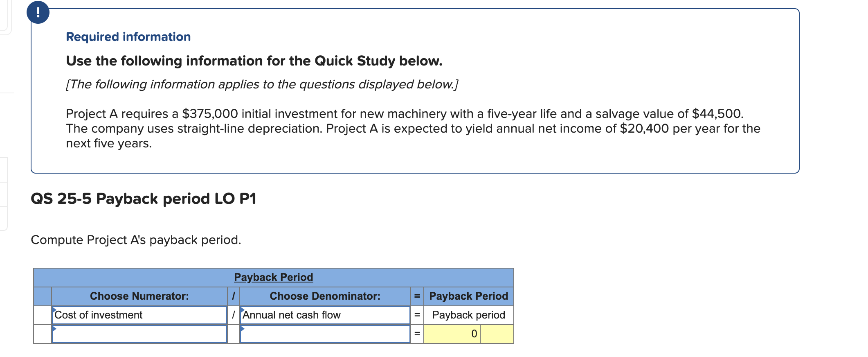Click the blue exclamation alert icon
The width and height of the screenshot is (868, 357).
[39, 12]
